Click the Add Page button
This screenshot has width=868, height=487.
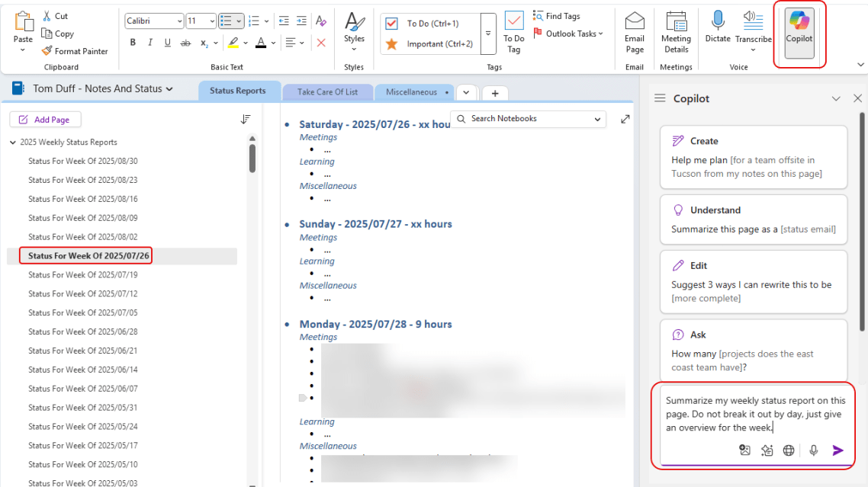click(x=45, y=119)
